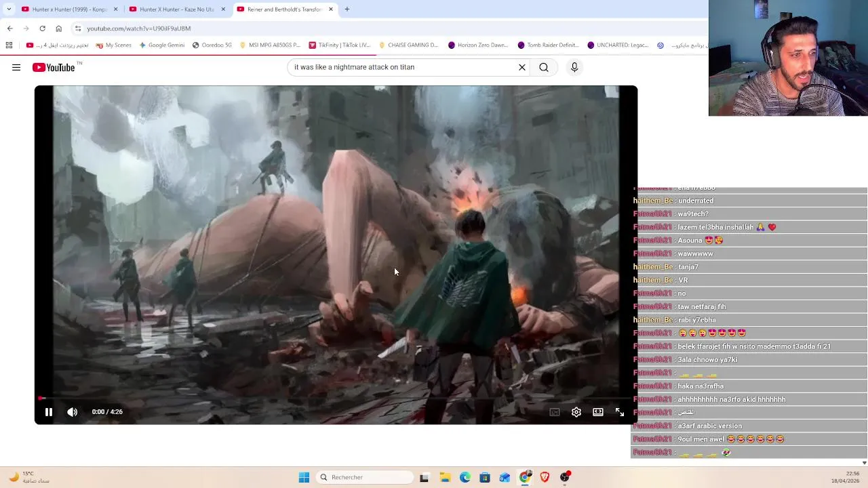The image size is (868, 488).
Task: Open CHAISE GAMING bookmark
Action: (409, 45)
